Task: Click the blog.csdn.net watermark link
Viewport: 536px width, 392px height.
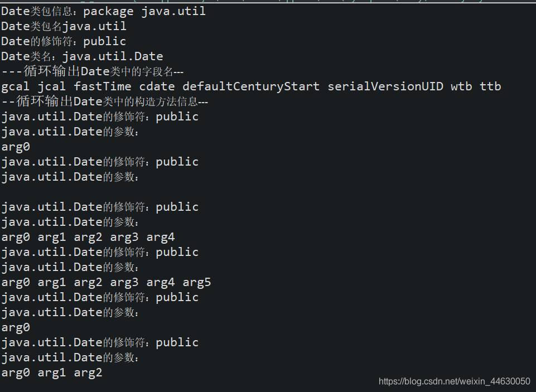Action: click(x=455, y=381)
